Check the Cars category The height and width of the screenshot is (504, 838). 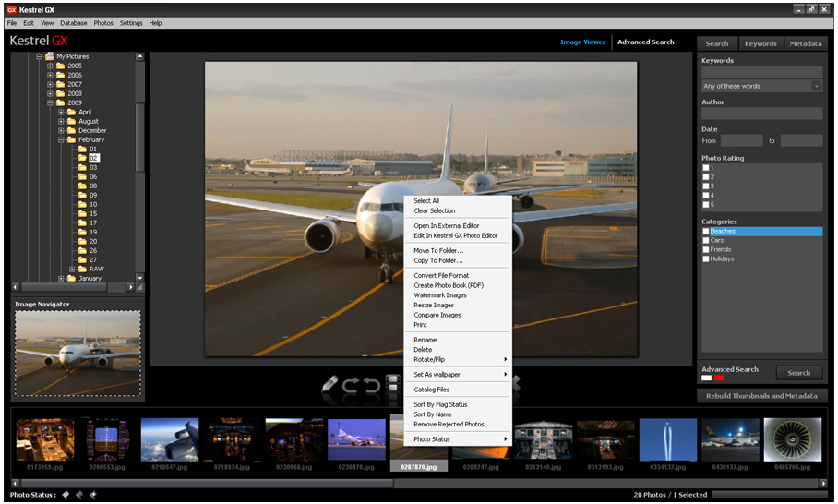tap(706, 241)
